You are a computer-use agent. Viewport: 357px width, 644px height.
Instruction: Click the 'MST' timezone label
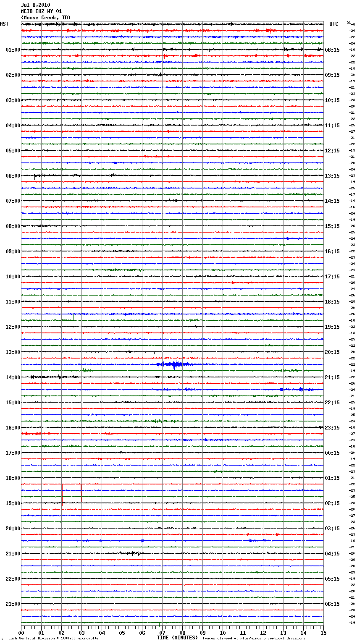point(4,24)
